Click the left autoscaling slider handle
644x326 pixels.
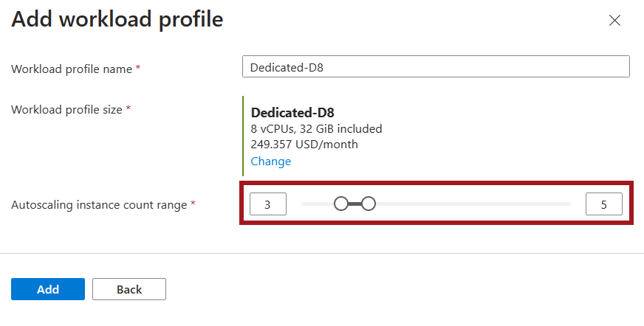pyautogui.click(x=341, y=204)
